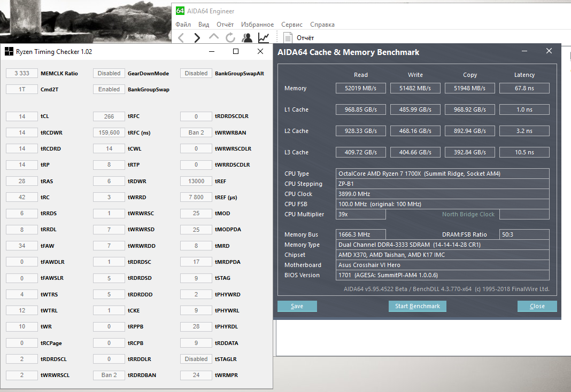Click the Memory Copy 51948 MB/s field

[470, 88]
